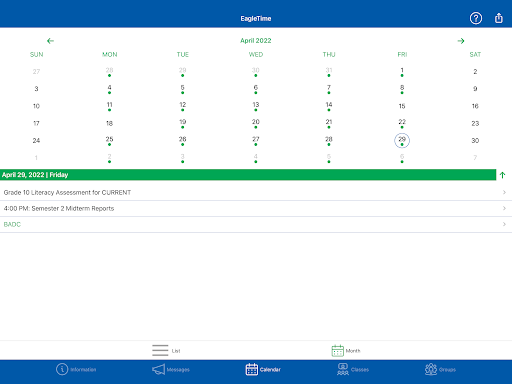Select April 15 on the calendar

point(402,106)
